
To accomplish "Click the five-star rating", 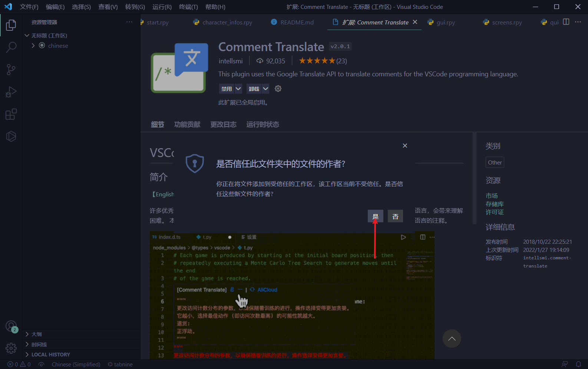I will [x=317, y=61].
